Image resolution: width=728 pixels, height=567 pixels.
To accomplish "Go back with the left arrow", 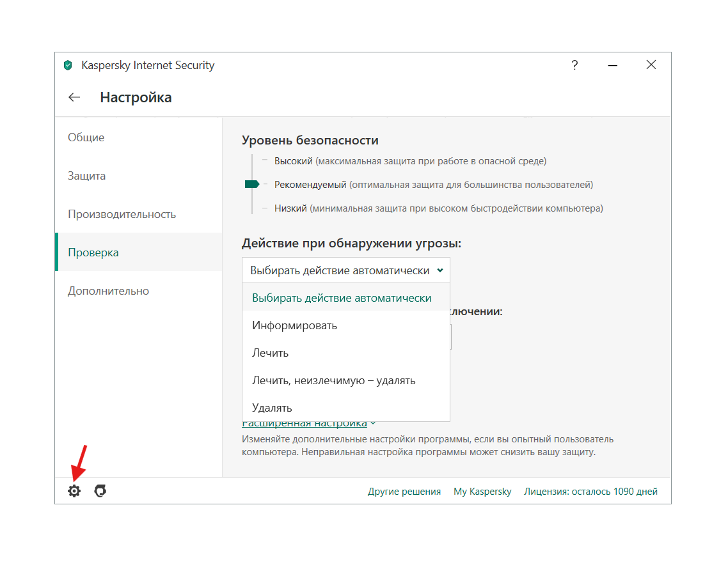I will 74,97.
